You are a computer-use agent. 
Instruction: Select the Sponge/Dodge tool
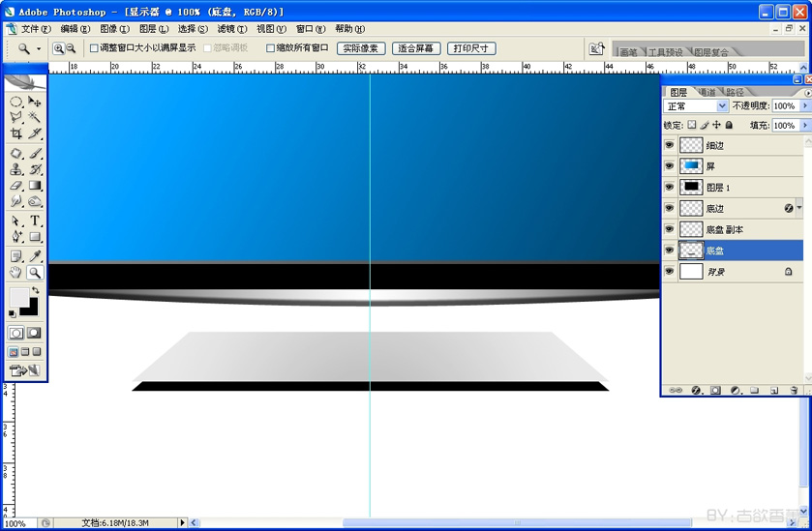click(x=35, y=201)
